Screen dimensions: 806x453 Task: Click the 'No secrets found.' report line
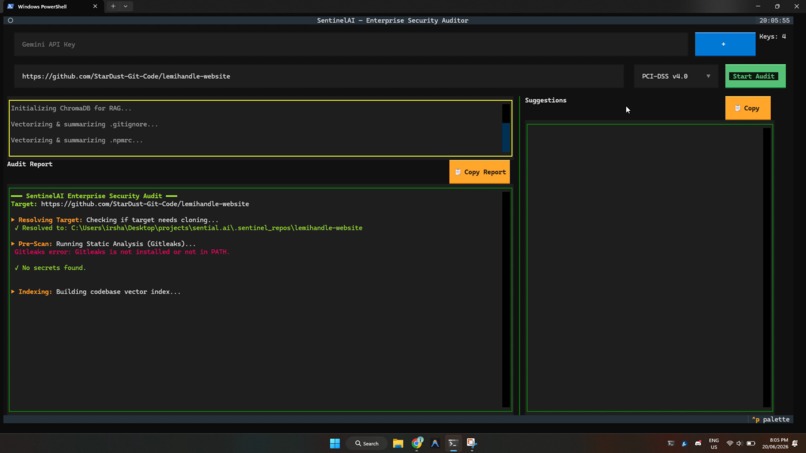[50, 268]
